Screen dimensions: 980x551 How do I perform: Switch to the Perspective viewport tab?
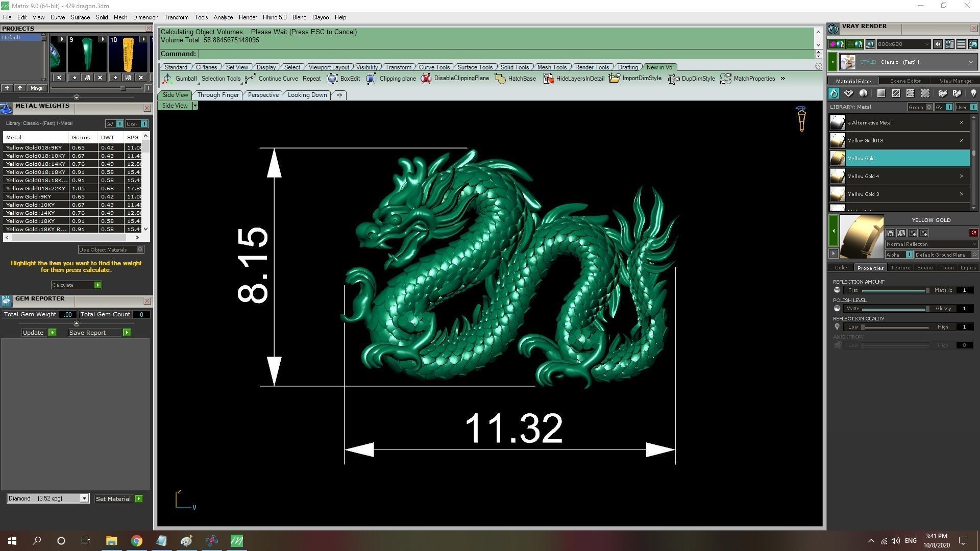click(x=263, y=95)
